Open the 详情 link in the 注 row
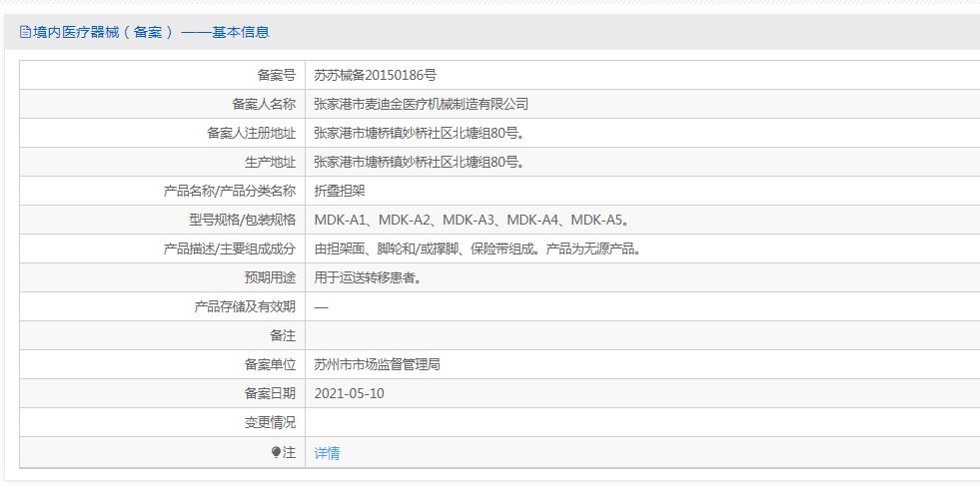Viewport: 980px width, 497px height. point(327,453)
